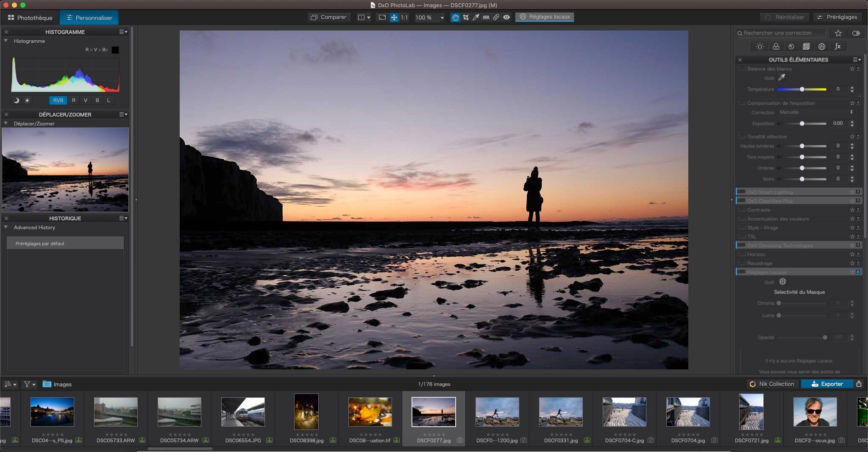Close the Histogramme palette
Screen dimensions: 868x452
click(x=6, y=32)
